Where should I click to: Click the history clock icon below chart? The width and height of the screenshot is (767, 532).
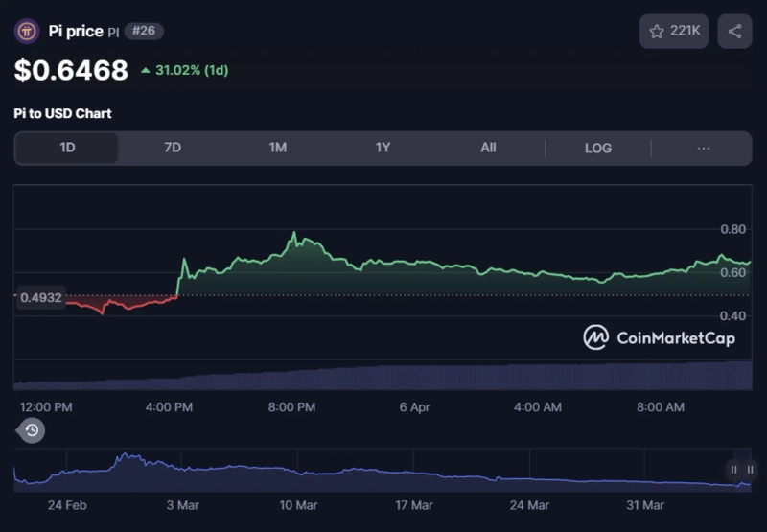point(32,430)
